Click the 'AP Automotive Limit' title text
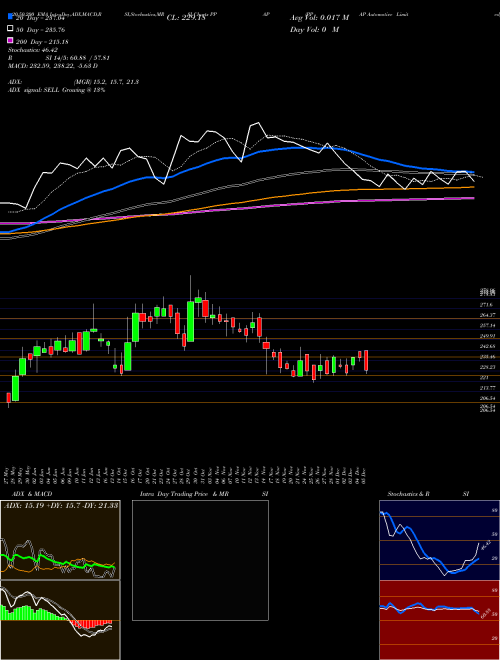The image size is (500, 660). coord(383,14)
